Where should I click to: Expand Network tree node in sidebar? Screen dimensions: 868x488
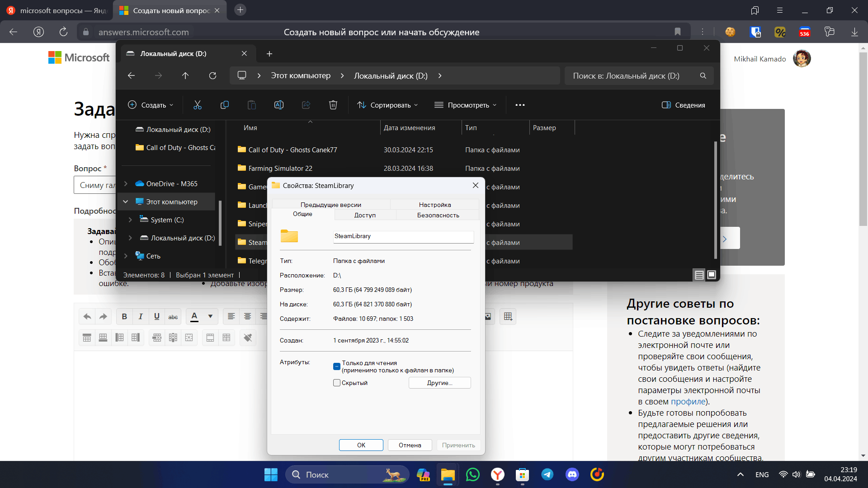(126, 256)
